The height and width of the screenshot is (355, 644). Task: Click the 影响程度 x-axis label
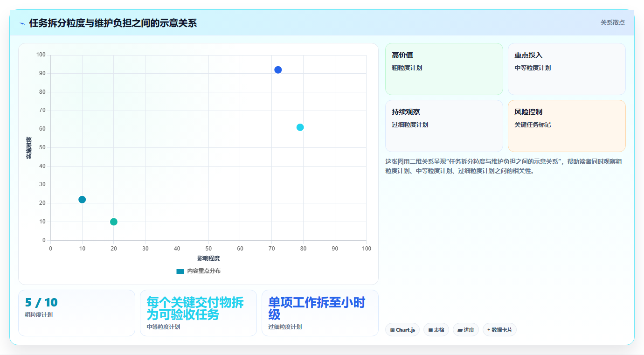coord(208,258)
